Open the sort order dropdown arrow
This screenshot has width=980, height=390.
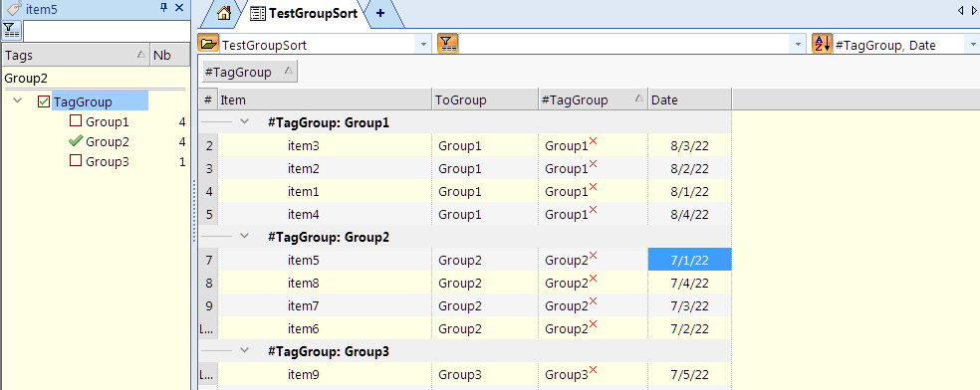[973, 45]
